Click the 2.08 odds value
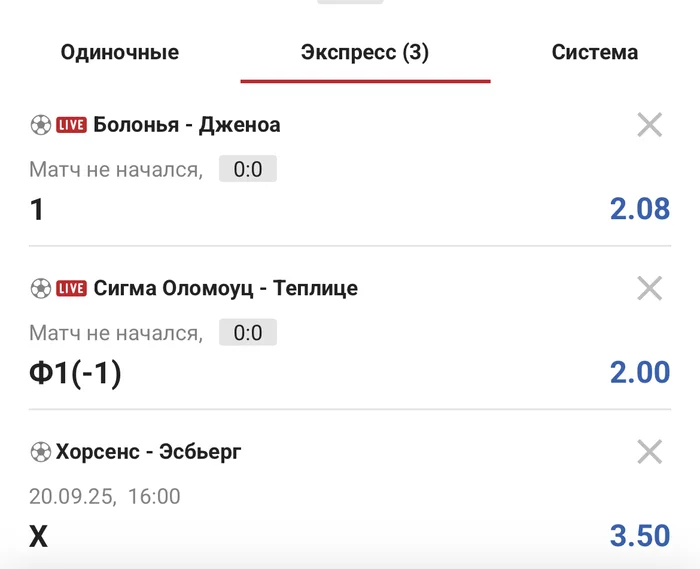The height and width of the screenshot is (569, 700). pyautogui.click(x=640, y=209)
